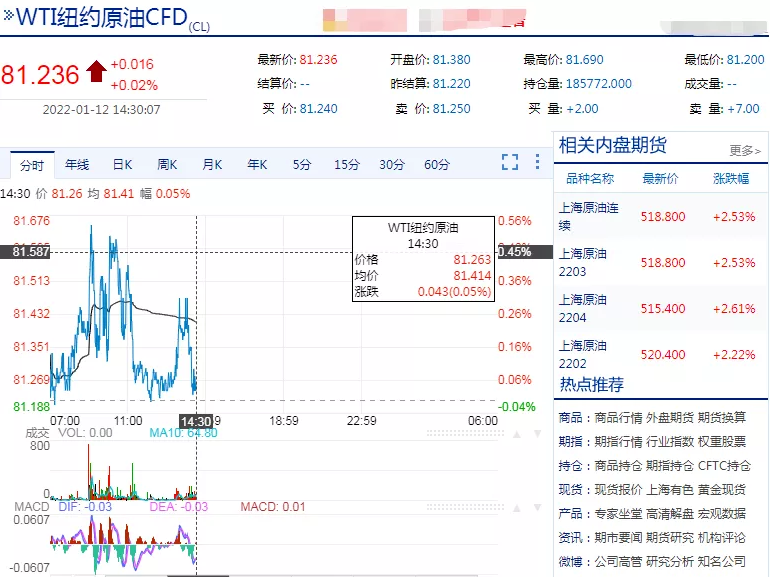Click the double-arrow icon before WTI title
Viewport: 770px width, 577px height.
8,15
